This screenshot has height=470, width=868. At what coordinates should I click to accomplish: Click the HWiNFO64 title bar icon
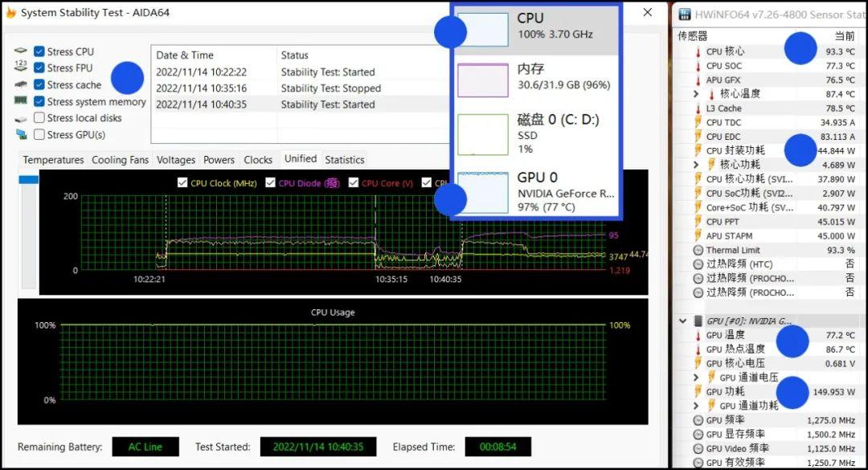pyautogui.click(x=685, y=14)
